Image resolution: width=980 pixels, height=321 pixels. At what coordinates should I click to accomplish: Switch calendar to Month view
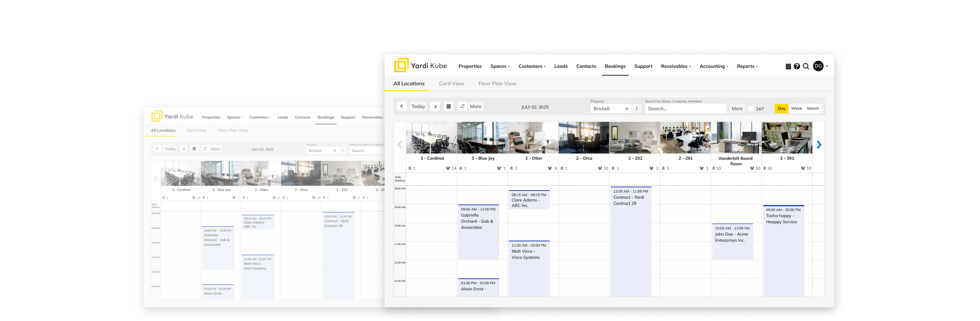click(813, 109)
